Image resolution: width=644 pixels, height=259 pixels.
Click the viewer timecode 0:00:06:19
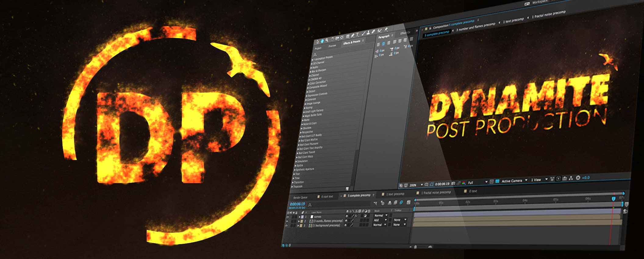[x=442, y=184]
